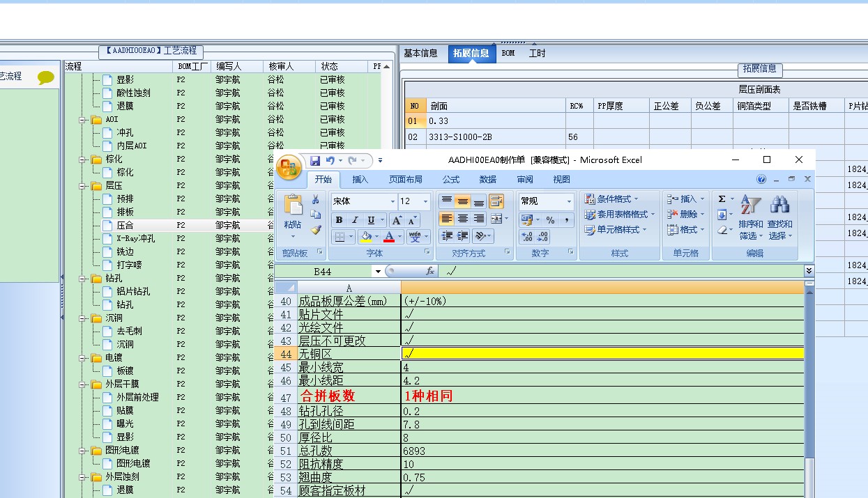Open 基本信息 tab in the background window
The image size is (868, 498).
(421, 54)
